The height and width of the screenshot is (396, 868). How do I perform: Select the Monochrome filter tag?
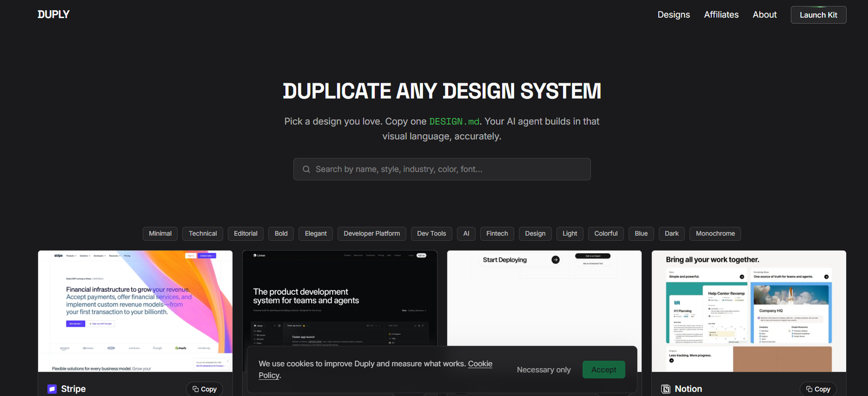tap(715, 234)
